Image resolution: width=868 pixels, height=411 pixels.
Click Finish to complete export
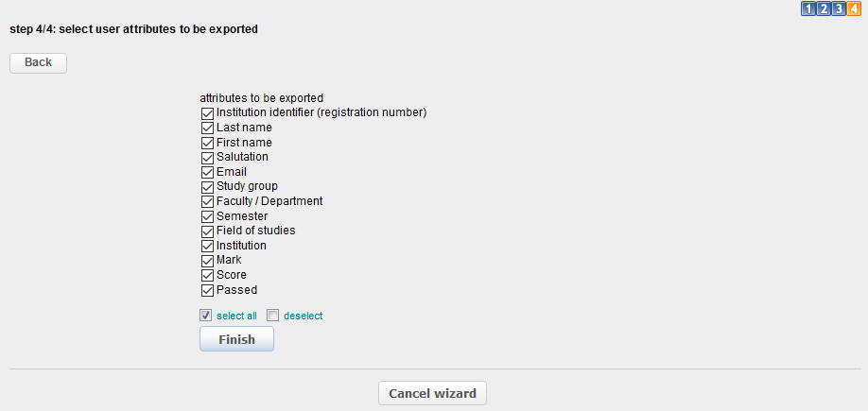pyautogui.click(x=236, y=339)
